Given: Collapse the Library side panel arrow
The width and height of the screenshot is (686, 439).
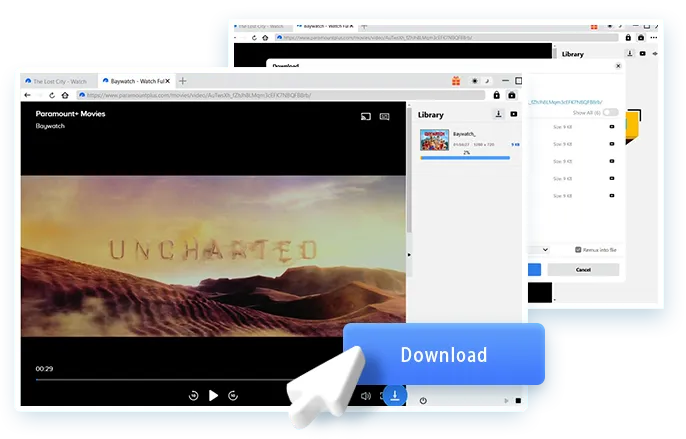Looking at the screenshot, I should click(x=409, y=255).
